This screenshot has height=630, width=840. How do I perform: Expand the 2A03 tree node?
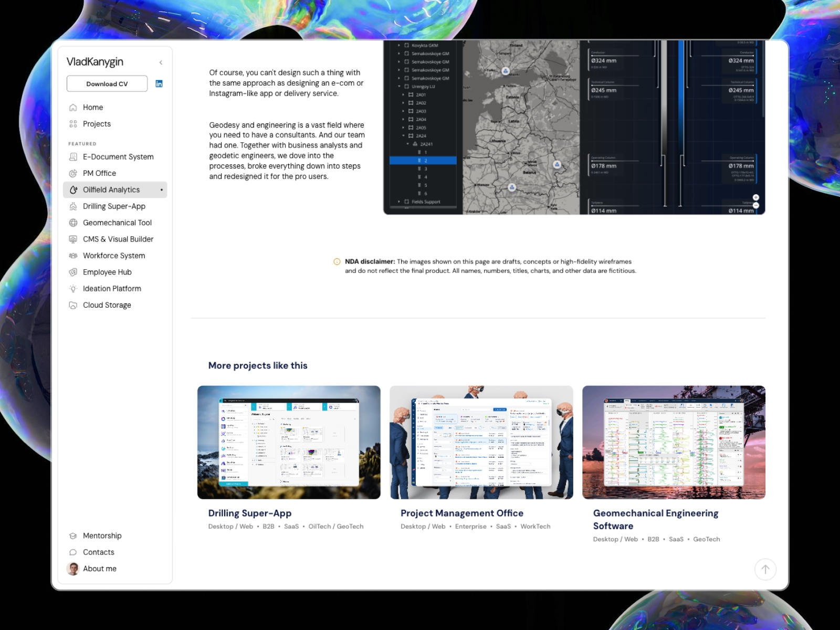point(403,111)
